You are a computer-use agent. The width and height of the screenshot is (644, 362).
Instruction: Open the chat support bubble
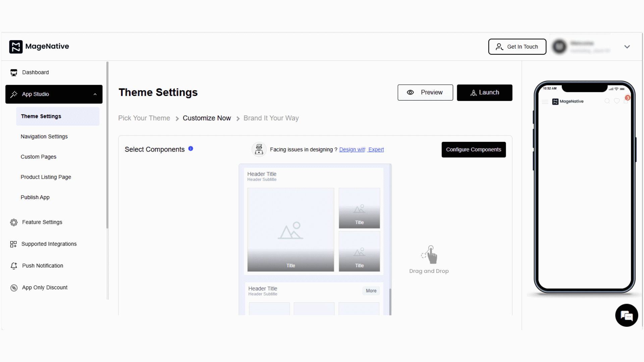(626, 315)
